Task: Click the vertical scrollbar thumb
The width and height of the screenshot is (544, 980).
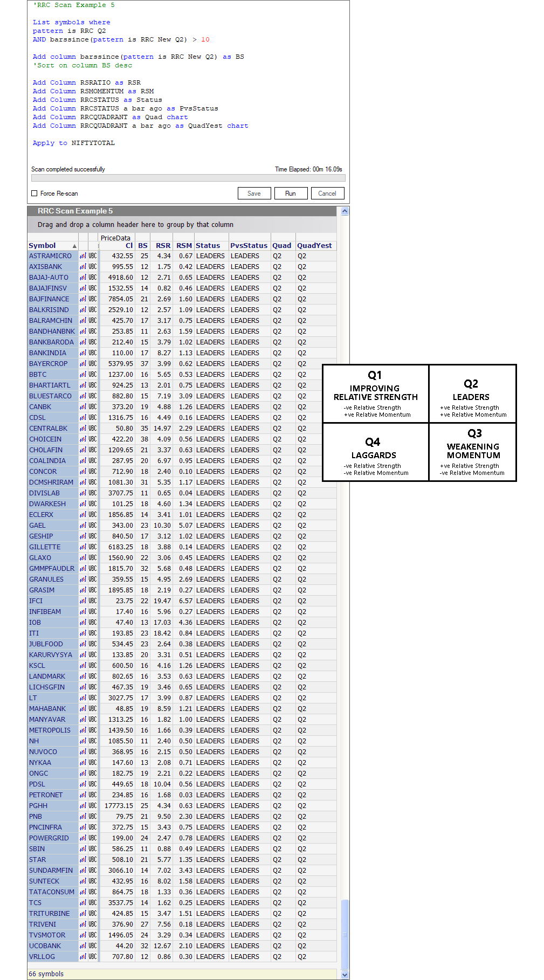Action: 345,934
